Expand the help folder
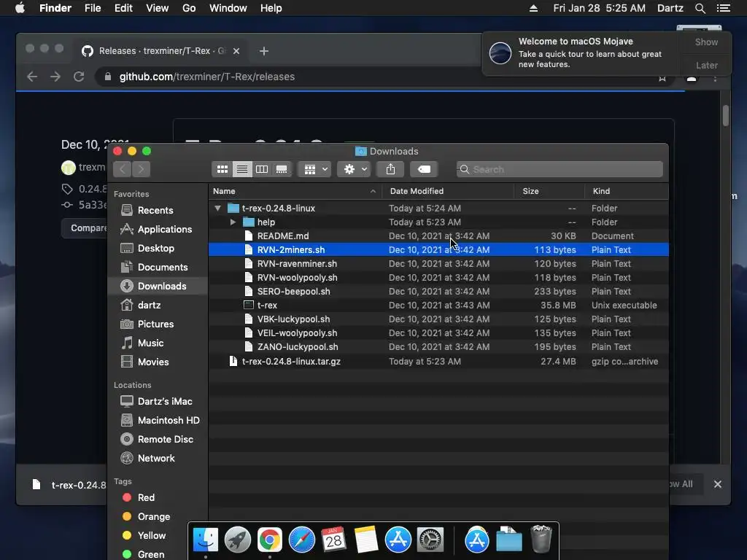 [233, 222]
